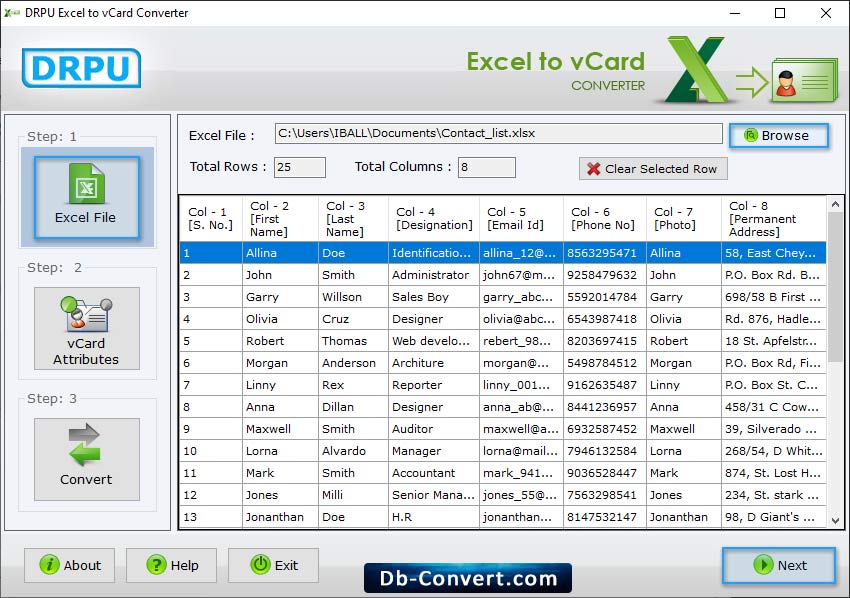Screen dimensions: 850x598
Task: Click the address cell 698/58 B First ...
Action: click(x=774, y=297)
